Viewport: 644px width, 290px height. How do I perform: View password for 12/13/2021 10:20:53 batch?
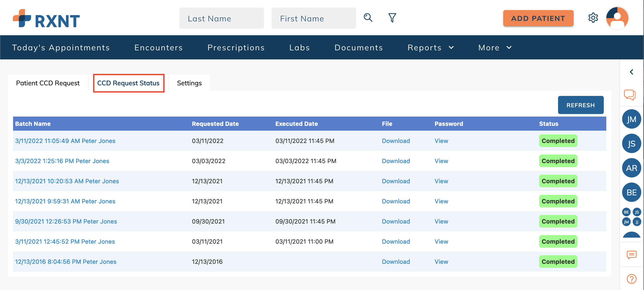tap(441, 181)
